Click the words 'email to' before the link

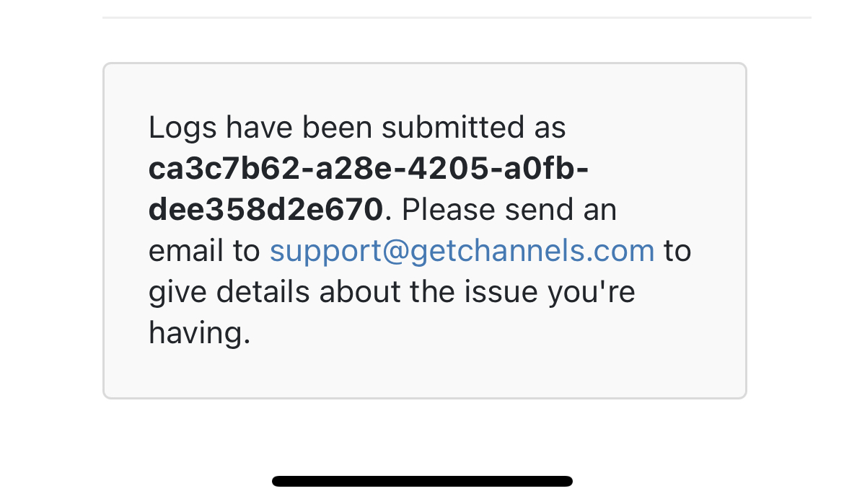(204, 251)
